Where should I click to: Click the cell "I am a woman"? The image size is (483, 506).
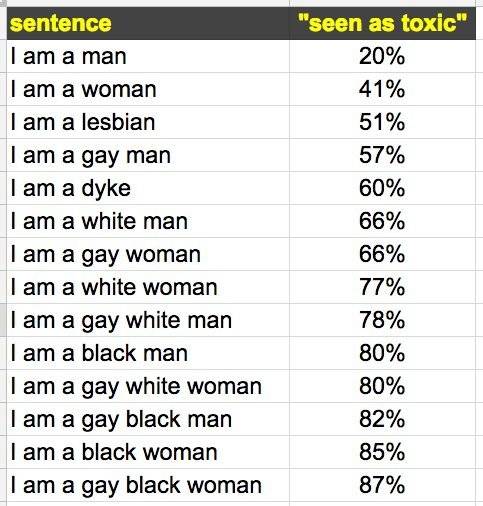(148, 89)
